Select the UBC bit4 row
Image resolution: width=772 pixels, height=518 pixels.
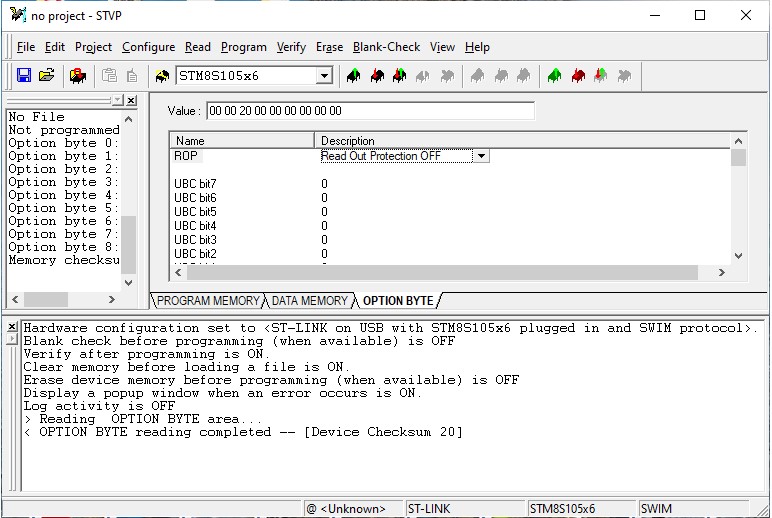coord(195,226)
